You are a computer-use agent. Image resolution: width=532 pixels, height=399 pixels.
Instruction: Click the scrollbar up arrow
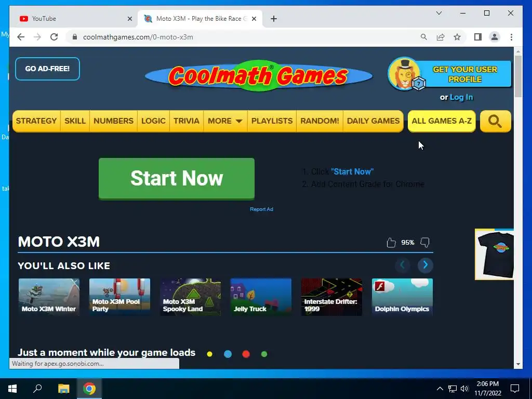(518, 51)
